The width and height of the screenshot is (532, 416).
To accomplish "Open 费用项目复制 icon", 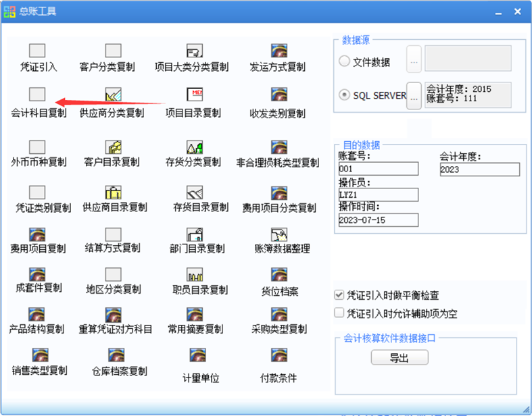I will [x=37, y=234].
